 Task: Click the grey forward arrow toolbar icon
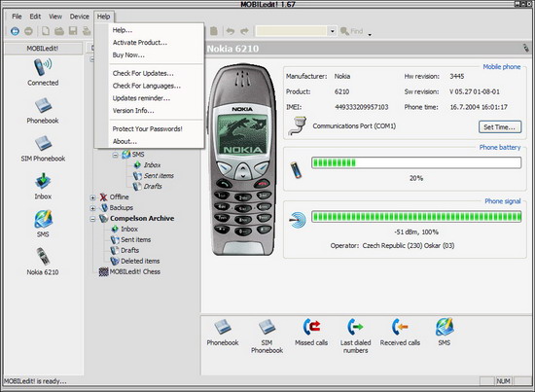click(x=28, y=31)
